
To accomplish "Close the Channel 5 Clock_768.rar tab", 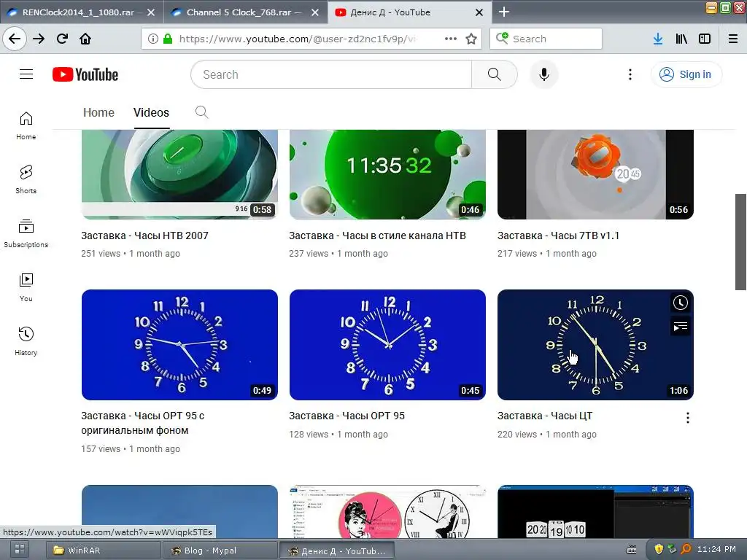I will click(315, 12).
